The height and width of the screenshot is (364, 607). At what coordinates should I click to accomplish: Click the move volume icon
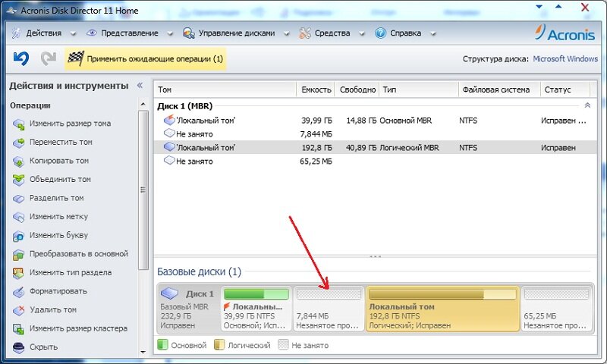pos(18,143)
